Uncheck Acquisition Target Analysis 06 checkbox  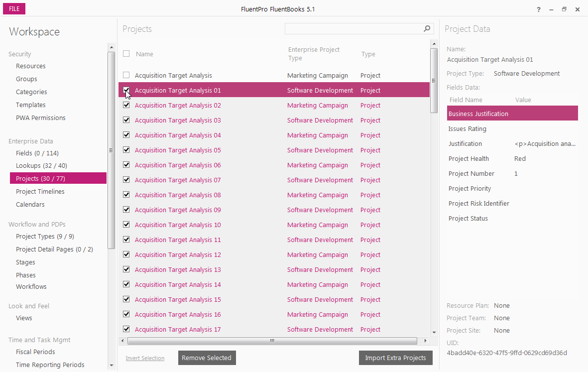coord(126,165)
